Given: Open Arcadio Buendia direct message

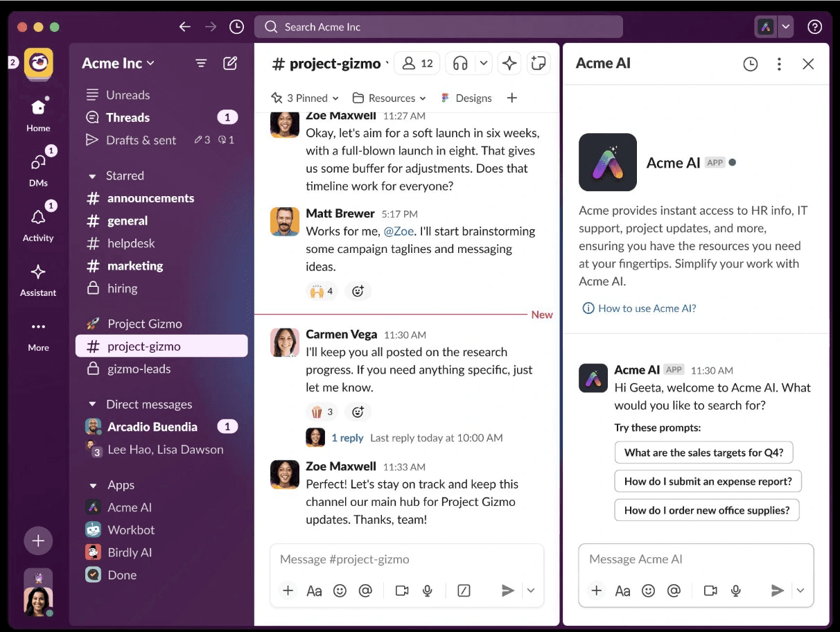Looking at the screenshot, I should coord(161,427).
